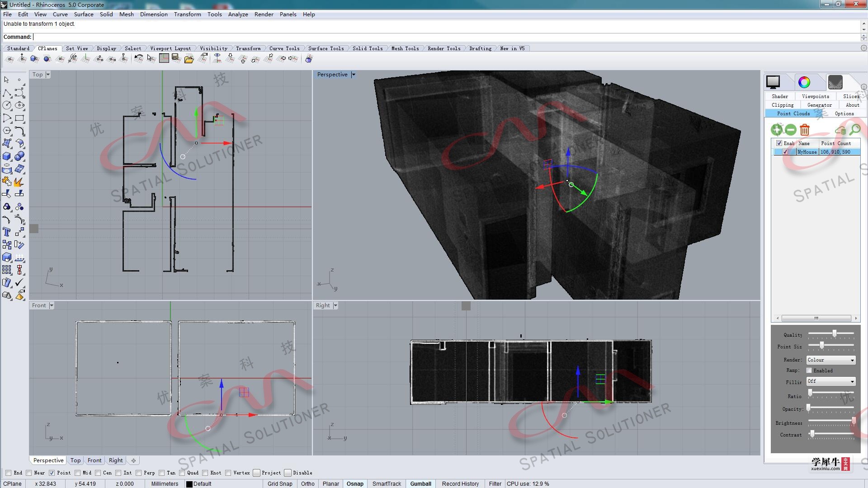The image size is (868, 488).
Task: Open the Front viewport dropdown arrow
Action: click(x=52, y=305)
